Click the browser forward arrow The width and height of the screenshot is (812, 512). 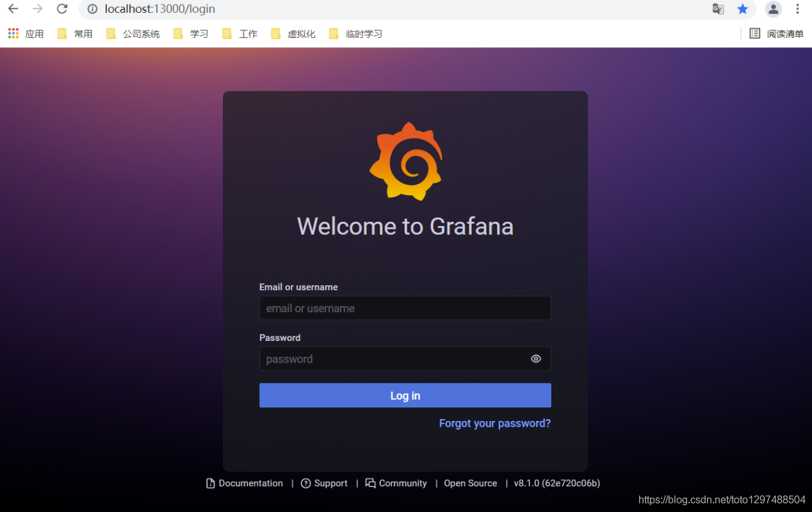pos(38,9)
